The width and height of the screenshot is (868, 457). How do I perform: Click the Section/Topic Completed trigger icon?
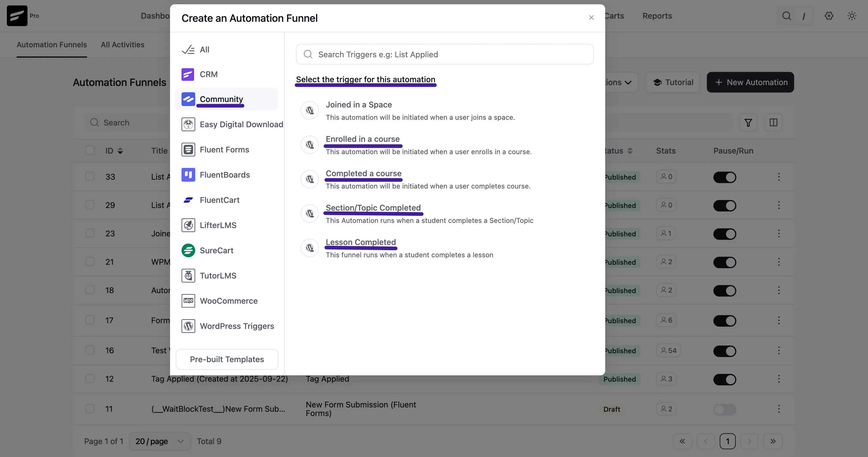(x=310, y=213)
